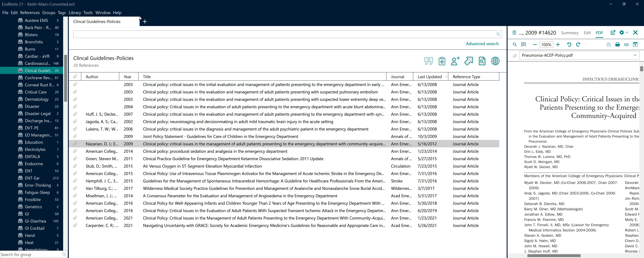
Task: Expand the gear settings dropdown in reference panel
Action: click(x=623, y=32)
